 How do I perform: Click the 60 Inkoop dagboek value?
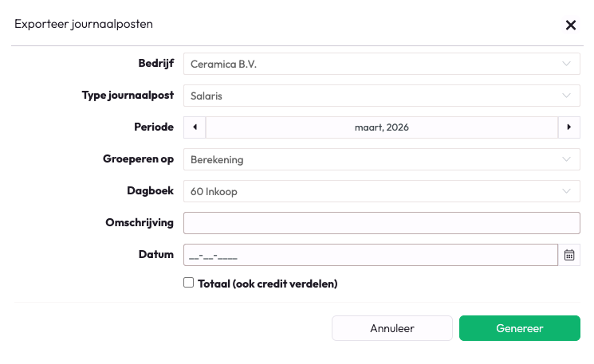[214, 191]
